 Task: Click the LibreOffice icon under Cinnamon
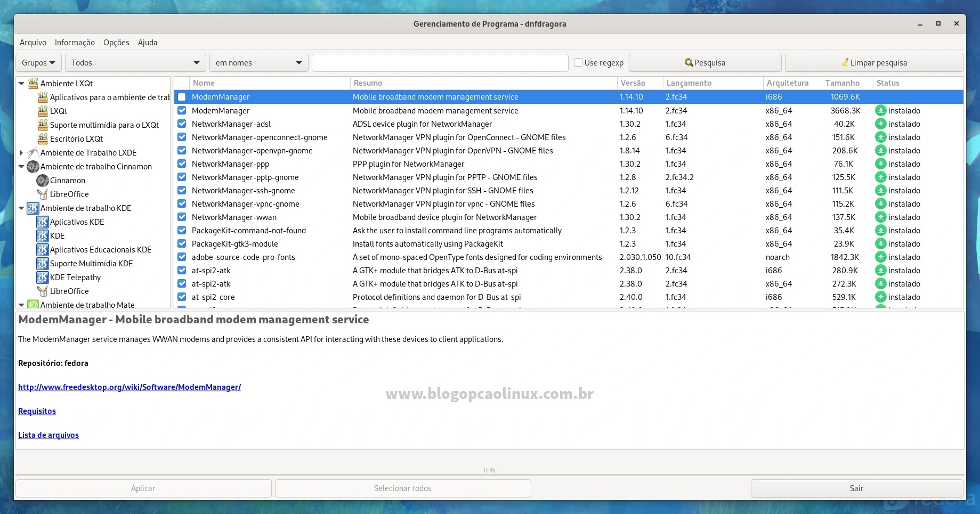pos(43,194)
